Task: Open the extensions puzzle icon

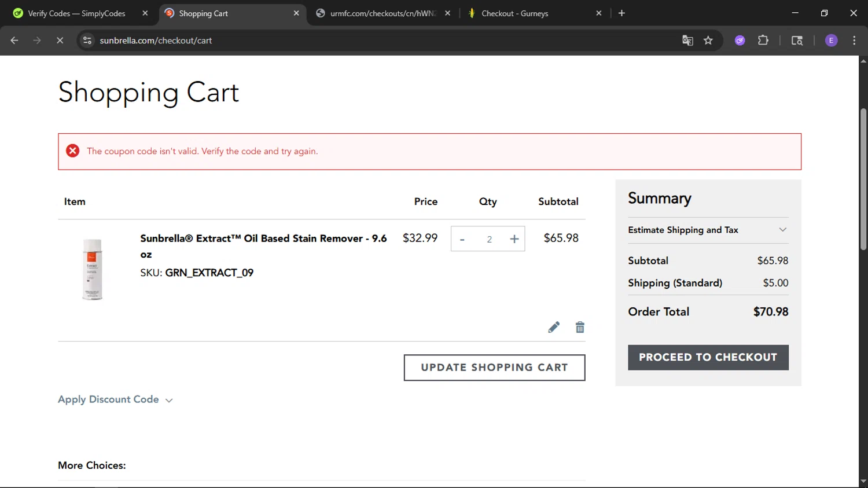Action: [x=763, y=41]
